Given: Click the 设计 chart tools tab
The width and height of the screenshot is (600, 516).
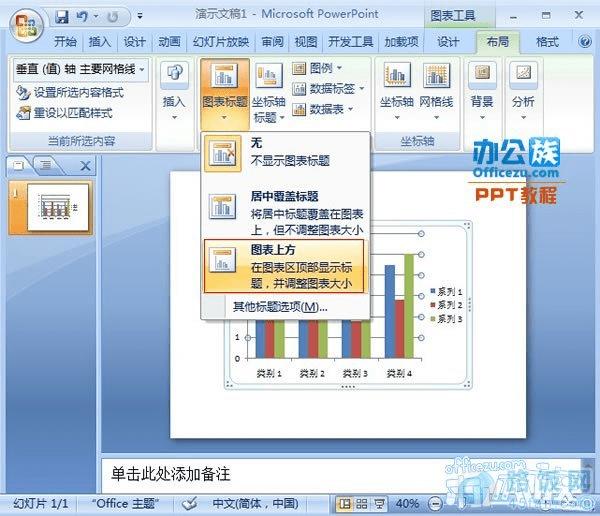Looking at the screenshot, I should (448, 41).
